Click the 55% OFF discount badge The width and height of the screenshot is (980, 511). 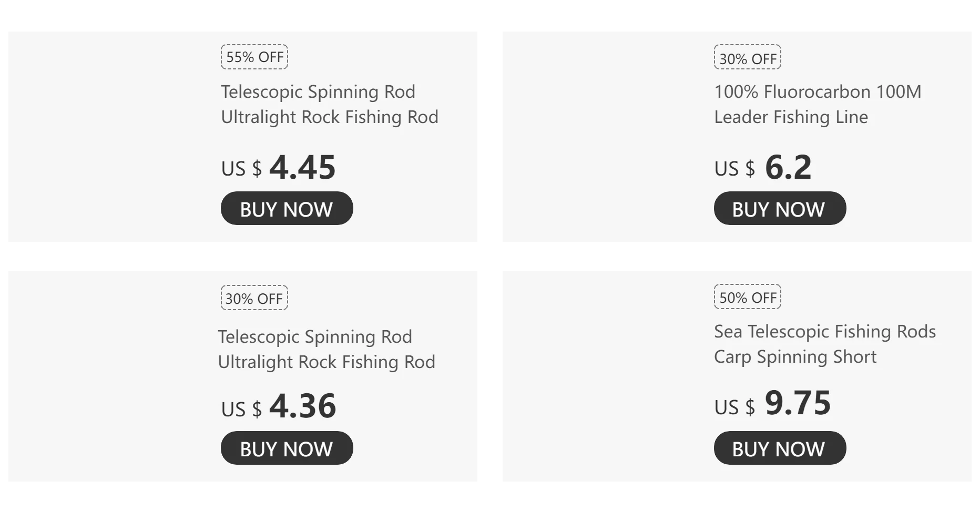pyautogui.click(x=254, y=57)
